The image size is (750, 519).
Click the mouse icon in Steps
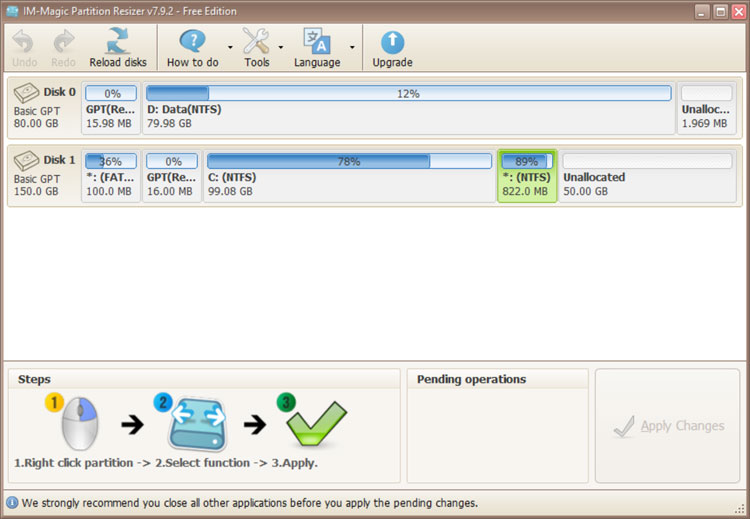pyautogui.click(x=80, y=423)
